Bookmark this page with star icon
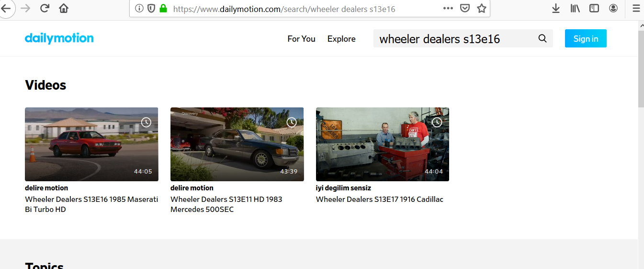Viewport: 644px width, 269px height. coord(482,8)
